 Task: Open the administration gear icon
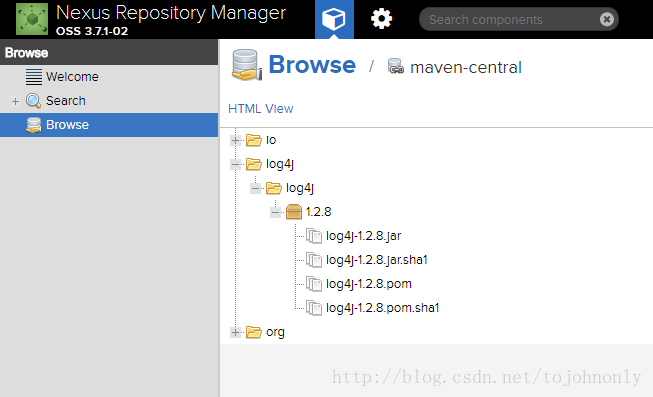point(381,19)
